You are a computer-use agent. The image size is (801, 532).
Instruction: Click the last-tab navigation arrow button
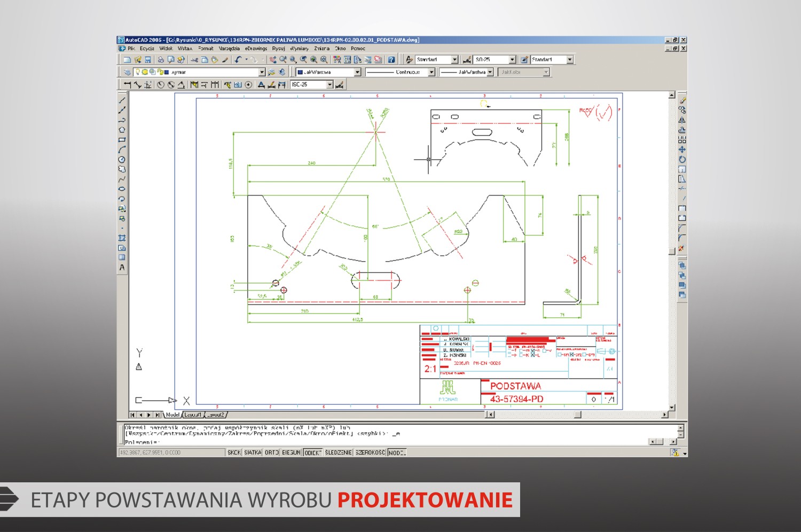click(x=158, y=414)
